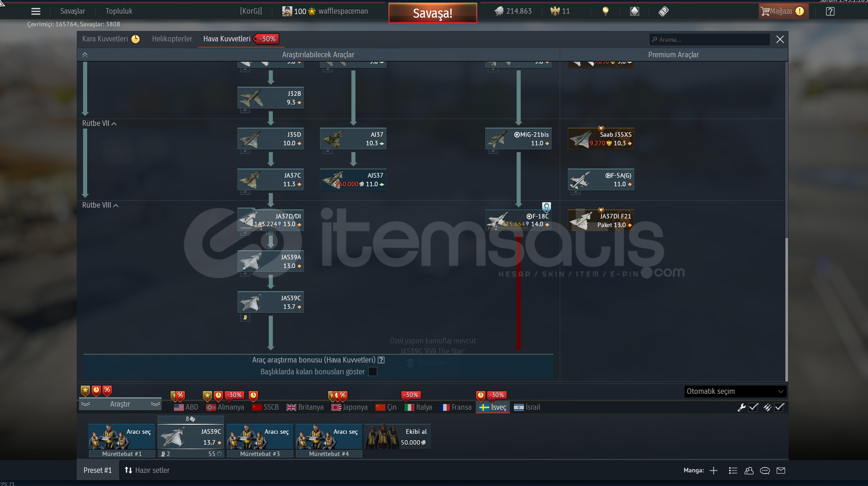This screenshot has width=868, height=486.
Task: Select the JA37C aircraft tile
Action: click(271, 179)
